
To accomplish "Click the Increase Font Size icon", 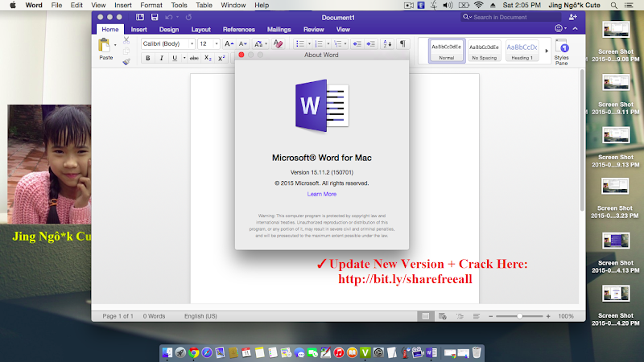I will [229, 43].
